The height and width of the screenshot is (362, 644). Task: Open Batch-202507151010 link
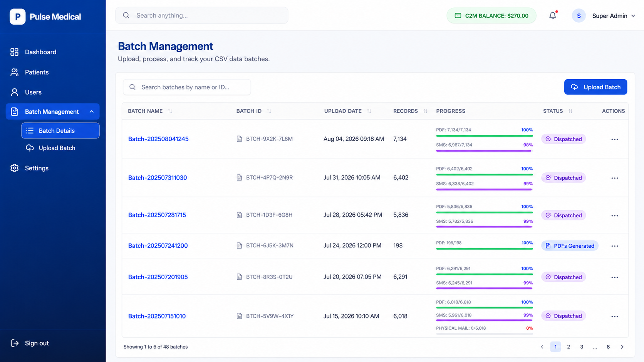[157, 316]
